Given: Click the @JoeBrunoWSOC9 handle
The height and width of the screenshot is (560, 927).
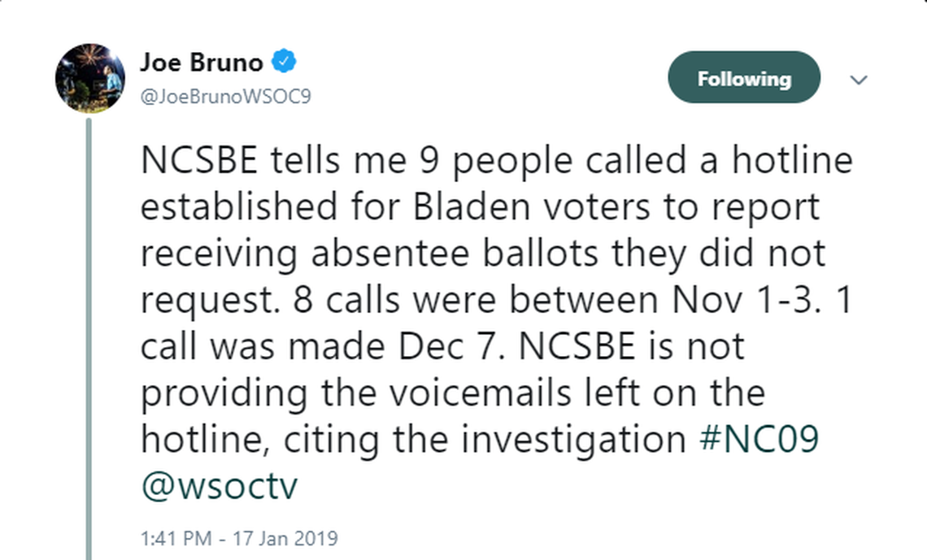Looking at the screenshot, I should 225,97.
